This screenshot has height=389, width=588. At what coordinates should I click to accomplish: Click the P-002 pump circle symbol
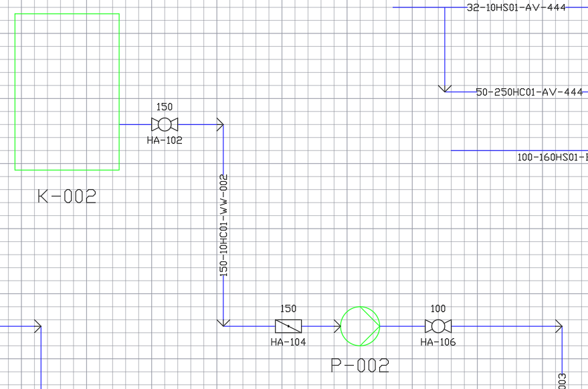[360, 326]
